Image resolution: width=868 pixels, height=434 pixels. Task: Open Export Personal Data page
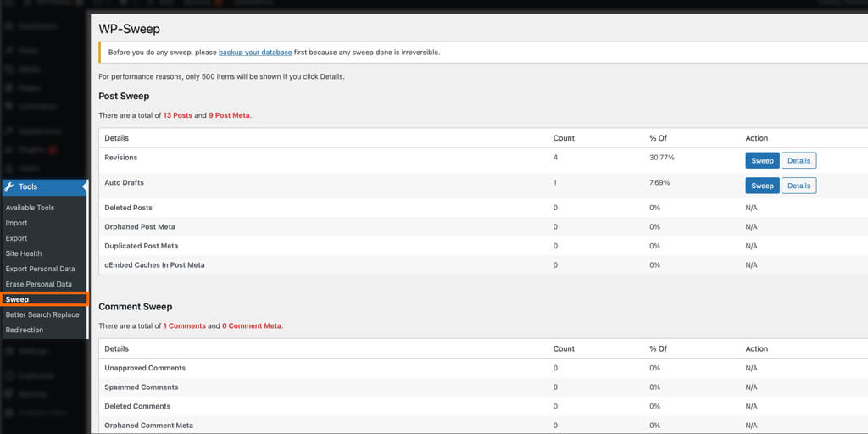[40, 269]
